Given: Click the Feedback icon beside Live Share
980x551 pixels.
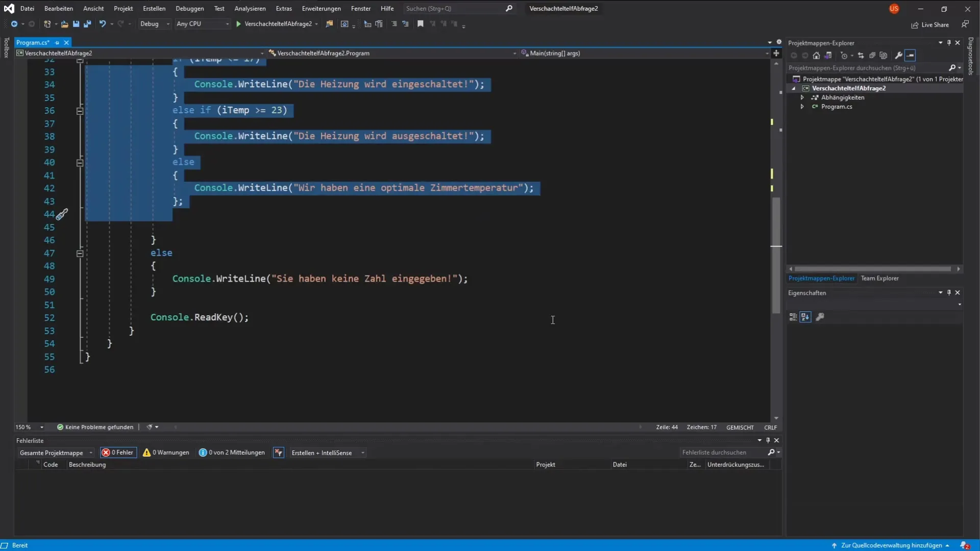Looking at the screenshot, I should coord(965,24).
